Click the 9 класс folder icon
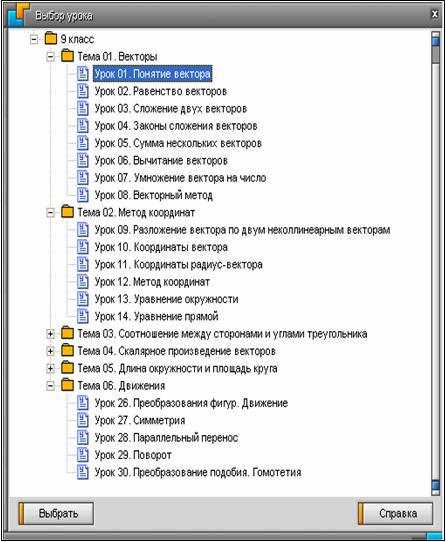This screenshot has width=446, height=542. tap(51, 38)
